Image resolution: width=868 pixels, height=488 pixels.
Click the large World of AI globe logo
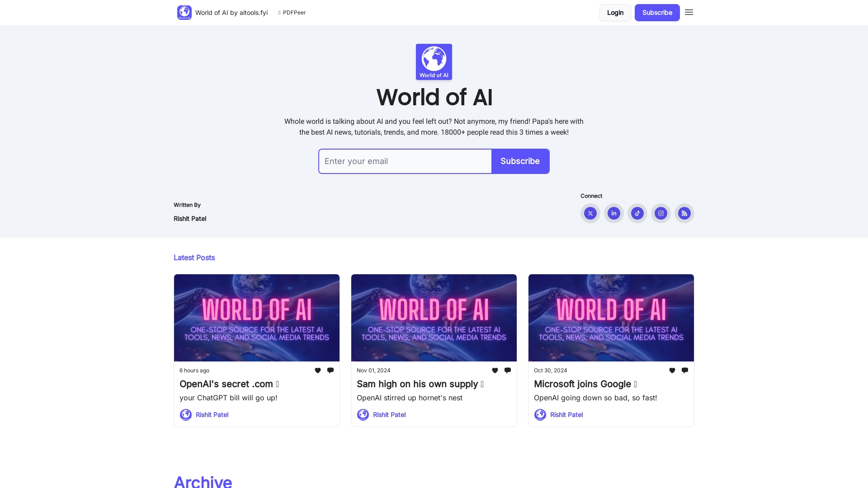(434, 62)
